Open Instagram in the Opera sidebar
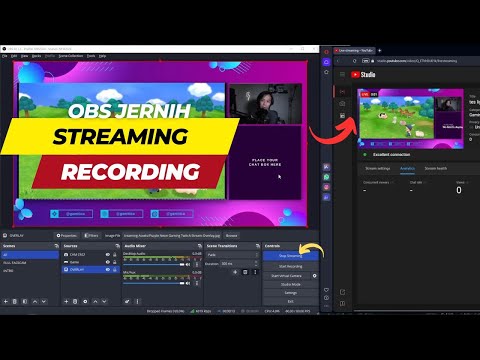Image resolution: width=480 pixels, height=360 pixels. pos(327,187)
